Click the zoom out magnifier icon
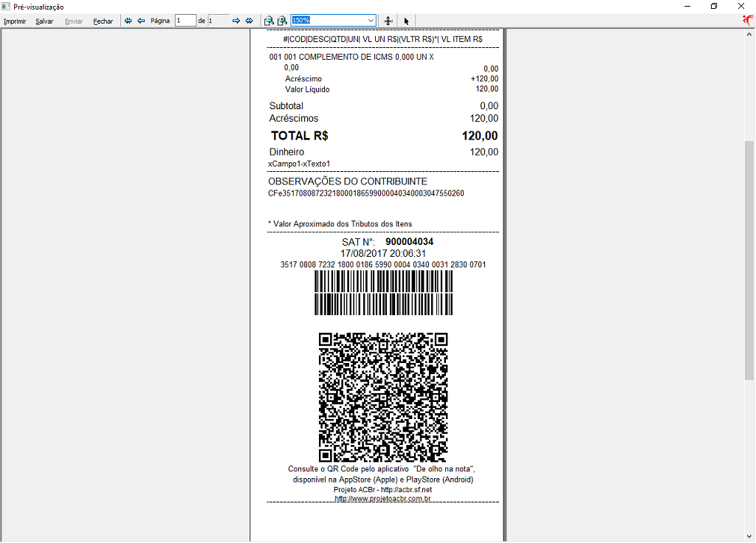756x543 pixels. coord(269,21)
